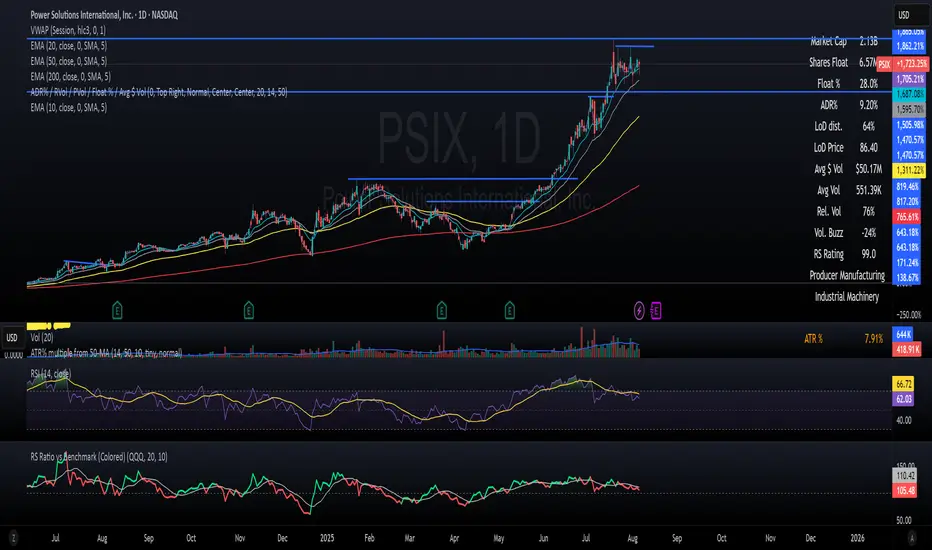Open the USD selector in volume pane

click(11, 337)
